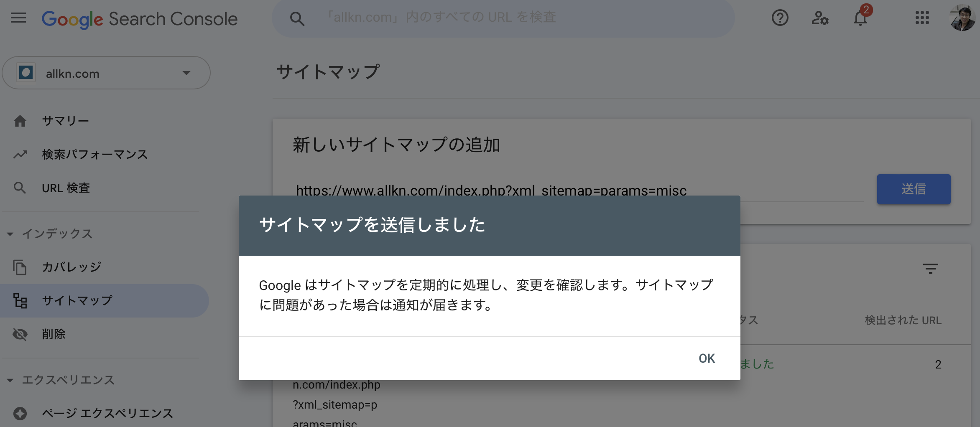
Task: Click the サイトマップを送信しました dialog title
Action: coord(372,225)
